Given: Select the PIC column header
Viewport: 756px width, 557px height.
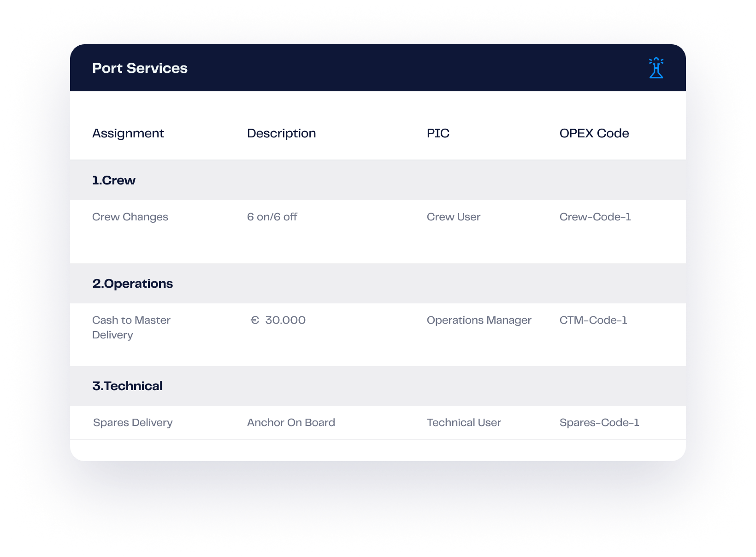Looking at the screenshot, I should coord(437,133).
